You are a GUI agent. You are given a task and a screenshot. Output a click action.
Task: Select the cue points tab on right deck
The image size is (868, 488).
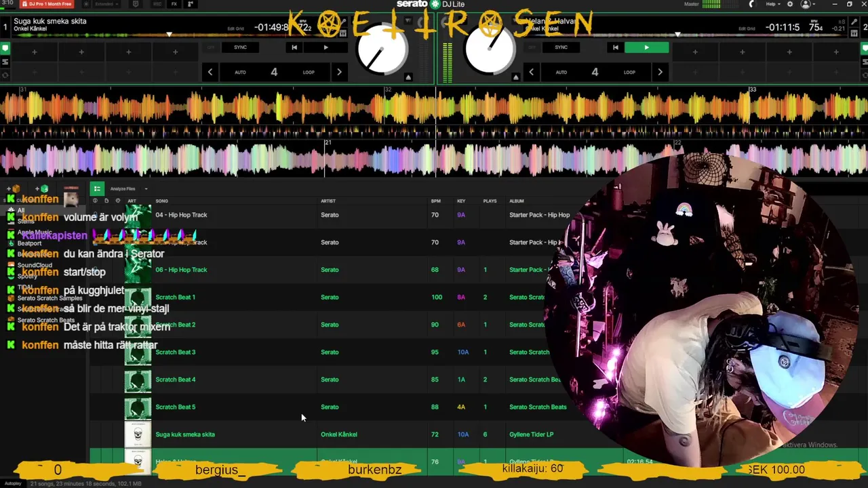864,49
